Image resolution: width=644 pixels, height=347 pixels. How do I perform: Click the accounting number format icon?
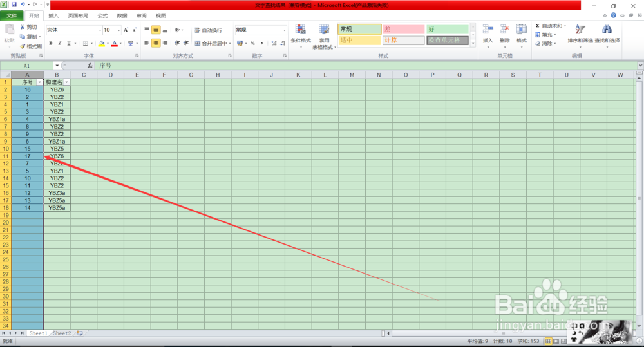coord(240,43)
